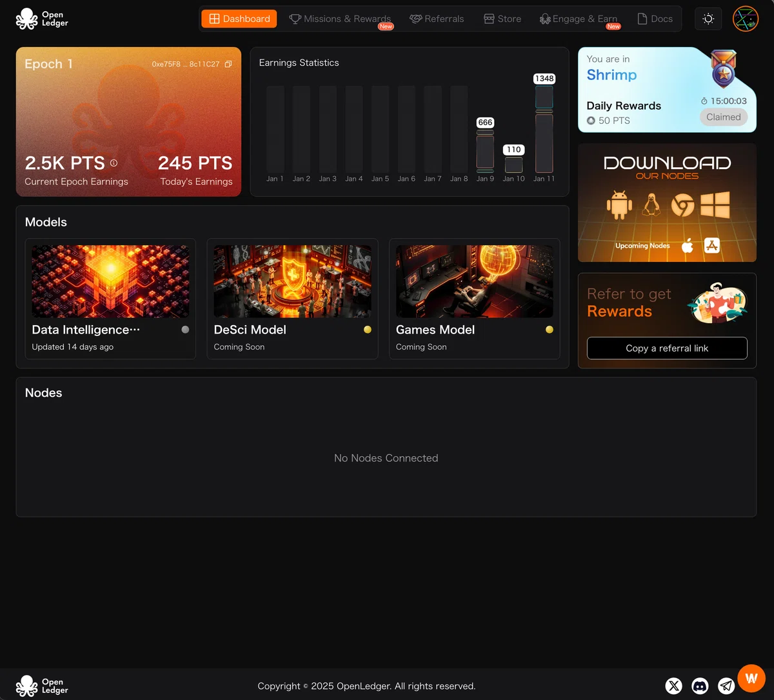Click the 15:00:03 countdown timer
Viewport: 774px width, 700px height.
(729, 101)
